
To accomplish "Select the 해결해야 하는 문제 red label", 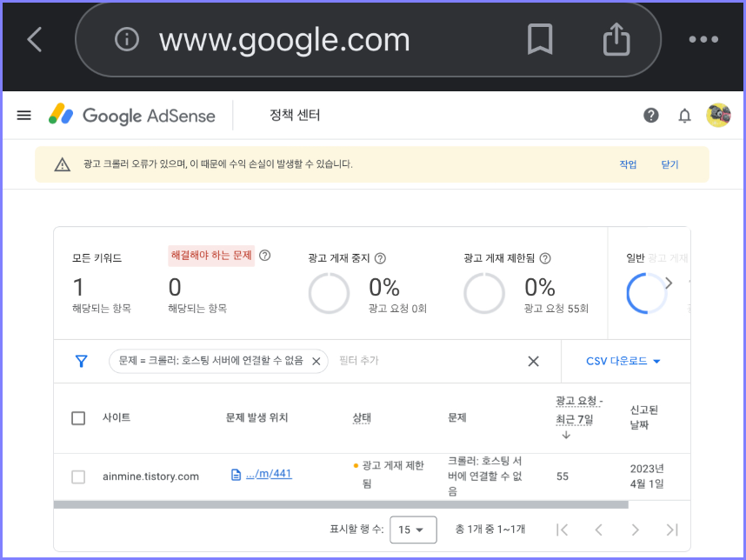I will pos(211,256).
